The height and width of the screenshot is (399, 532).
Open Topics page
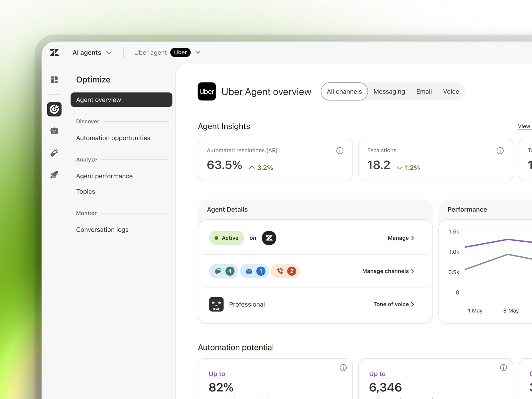click(x=85, y=192)
